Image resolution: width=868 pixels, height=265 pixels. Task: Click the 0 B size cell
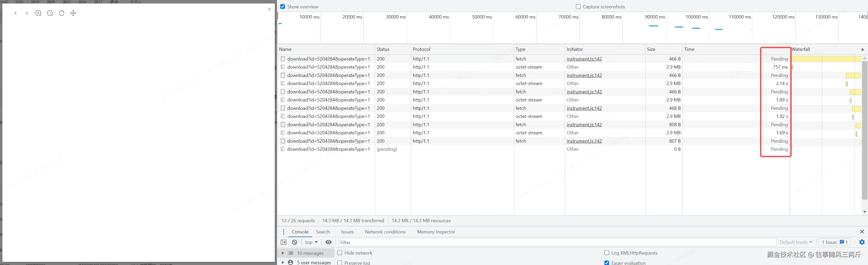[677, 149]
